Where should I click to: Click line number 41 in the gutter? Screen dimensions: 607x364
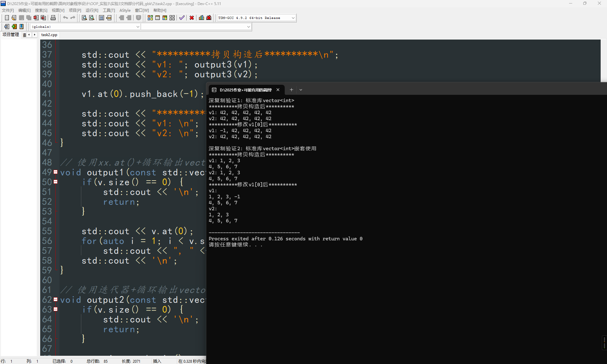[47, 94]
